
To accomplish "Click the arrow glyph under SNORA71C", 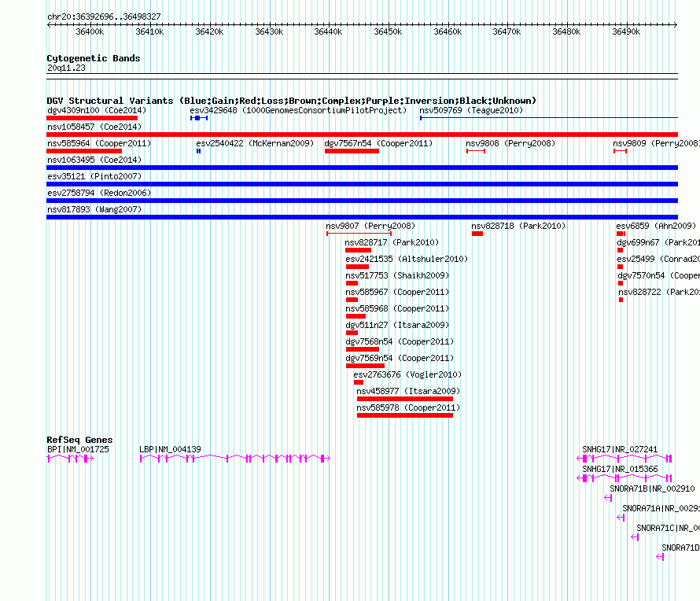I will (635, 537).
